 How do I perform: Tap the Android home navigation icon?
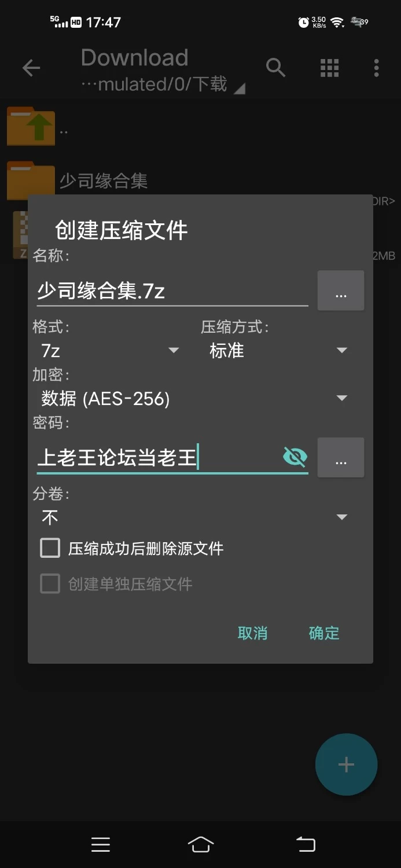(x=201, y=845)
